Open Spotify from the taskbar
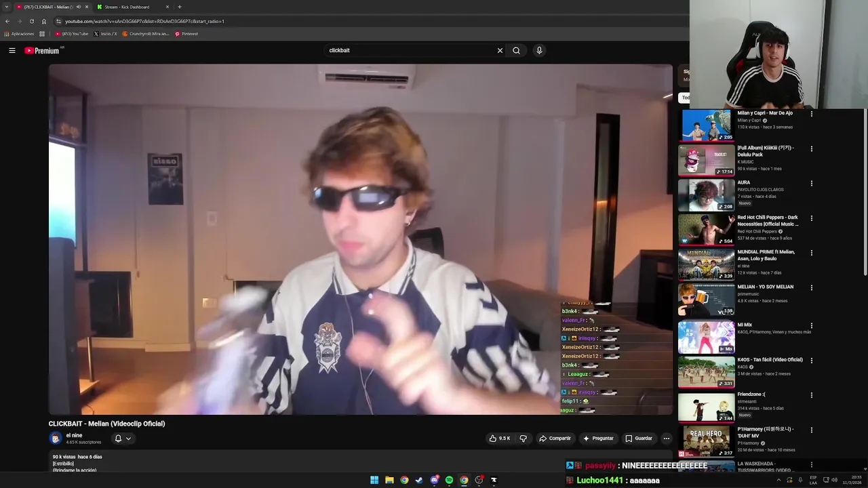 (x=449, y=480)
